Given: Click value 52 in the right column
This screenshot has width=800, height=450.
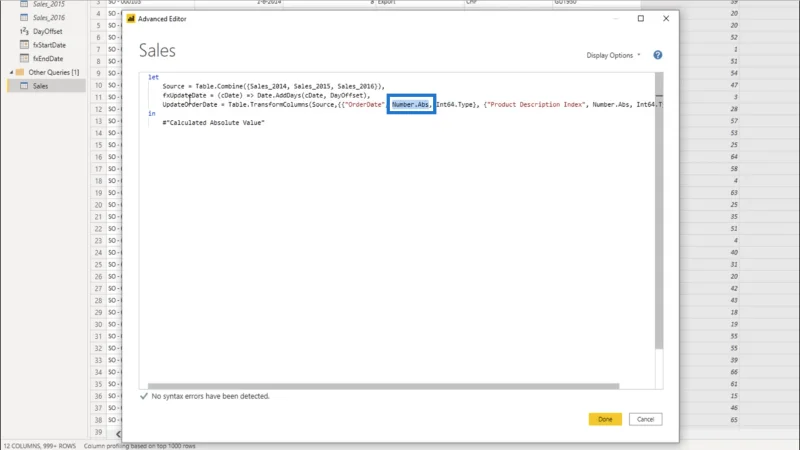Looking at the screenshot, I should coord(734,37).
